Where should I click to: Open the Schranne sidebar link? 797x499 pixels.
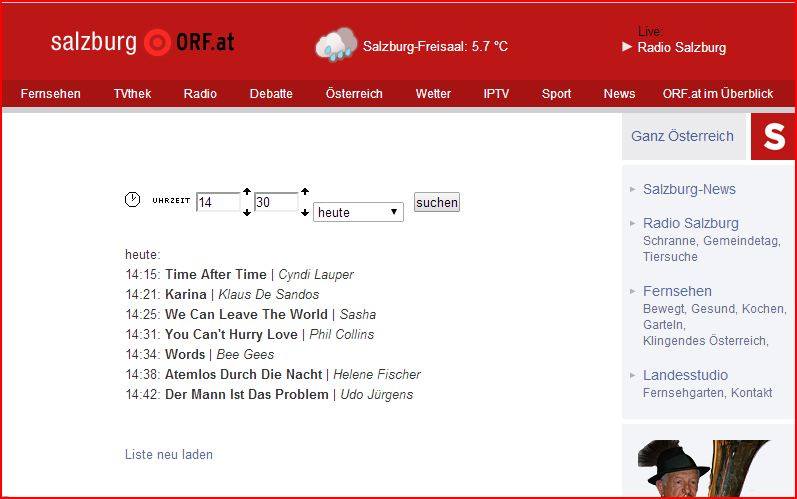670,241
